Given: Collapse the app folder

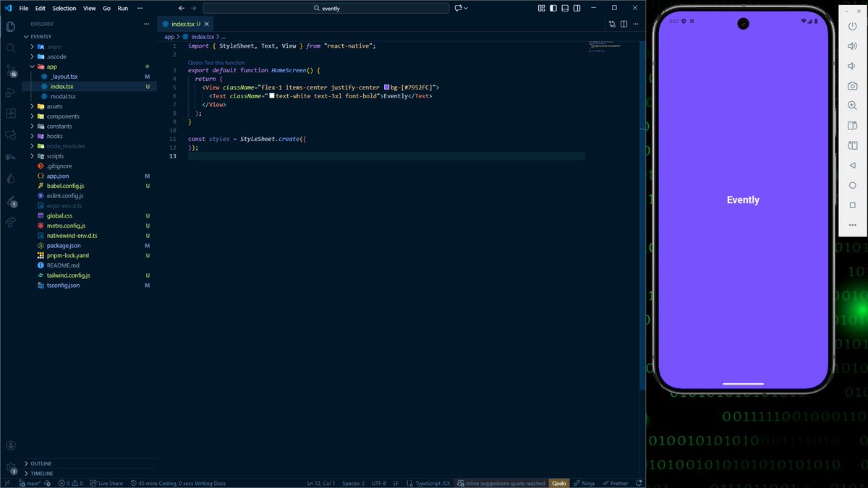Looking at the screenshot, I should 52,67.
